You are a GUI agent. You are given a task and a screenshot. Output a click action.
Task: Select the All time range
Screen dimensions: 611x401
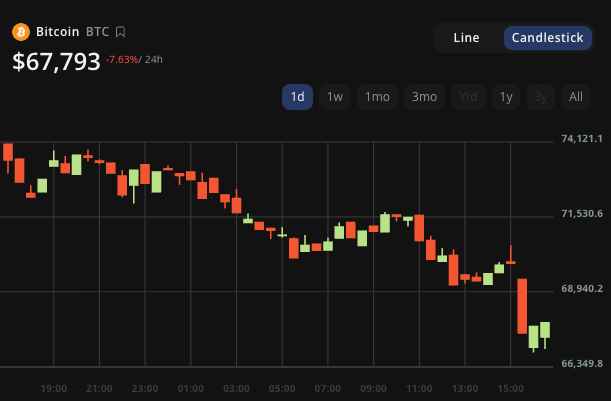576,97
